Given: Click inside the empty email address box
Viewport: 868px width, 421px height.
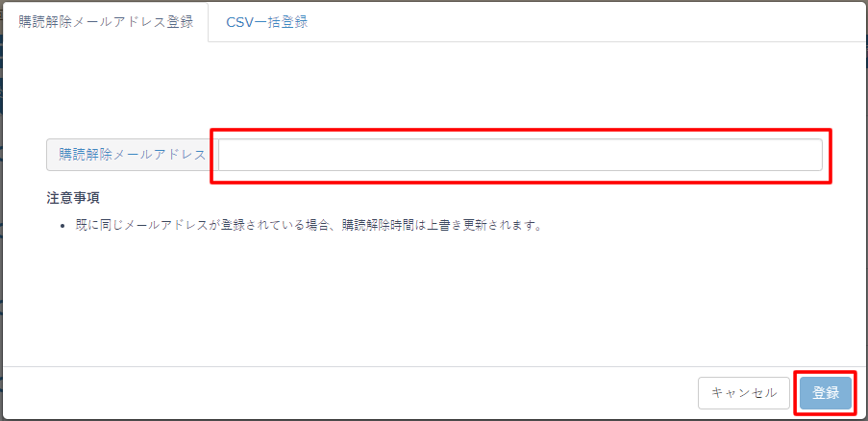Looking at the screenshot, I should (520, 155).
